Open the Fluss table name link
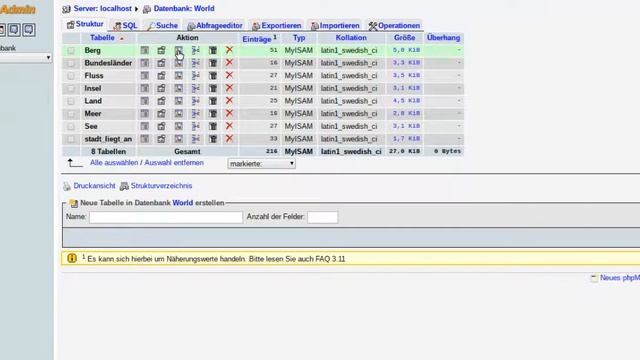640x360 pixels. click(94, 76)
